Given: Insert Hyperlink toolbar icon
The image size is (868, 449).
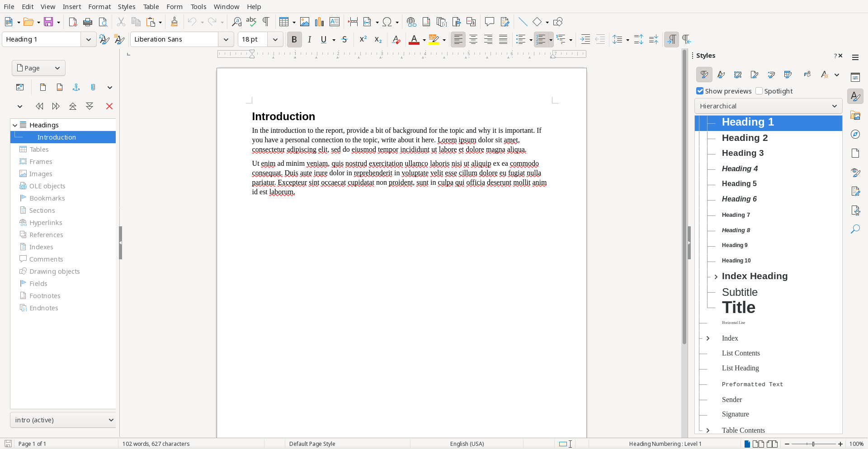Looking at the screenshot, I should (x=411, y=22).
